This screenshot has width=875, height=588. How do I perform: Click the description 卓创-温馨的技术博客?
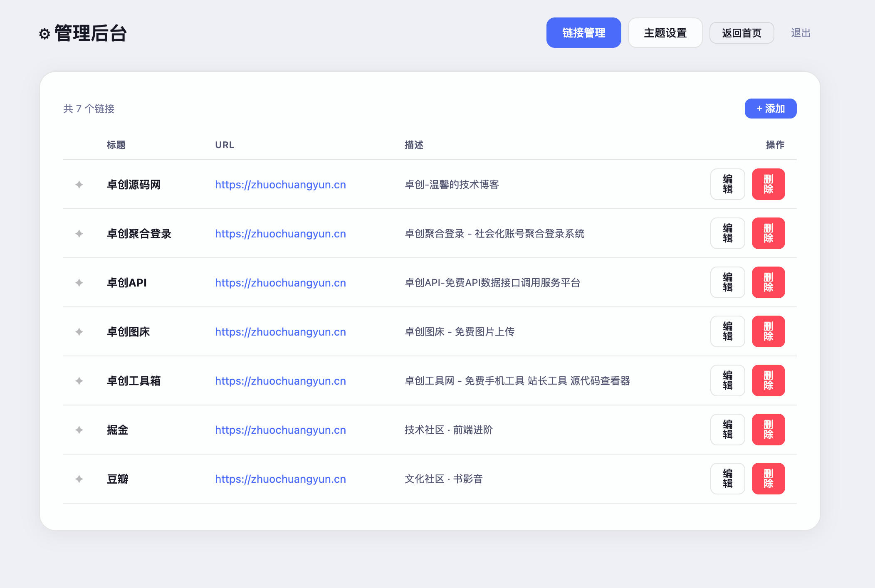452,184
